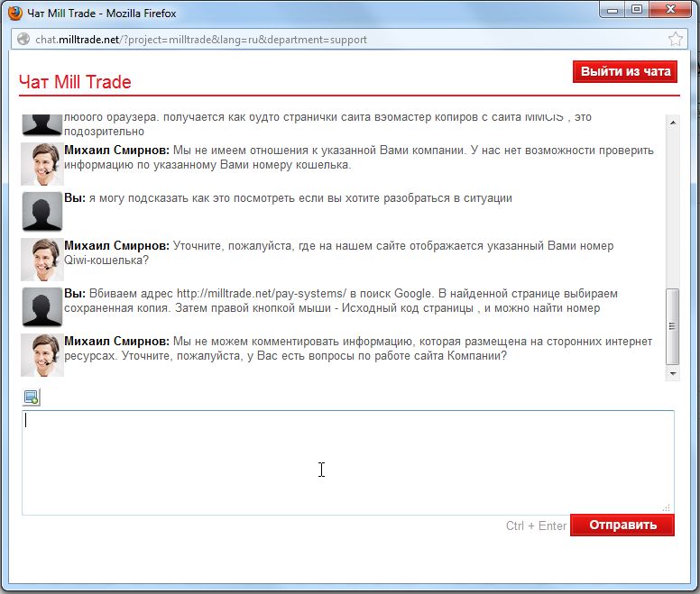The width and height of the screenshot is (700, 594).
Task: Click operator avatar beside "Мы не можем комментировать"
Action: pos(41,355)
